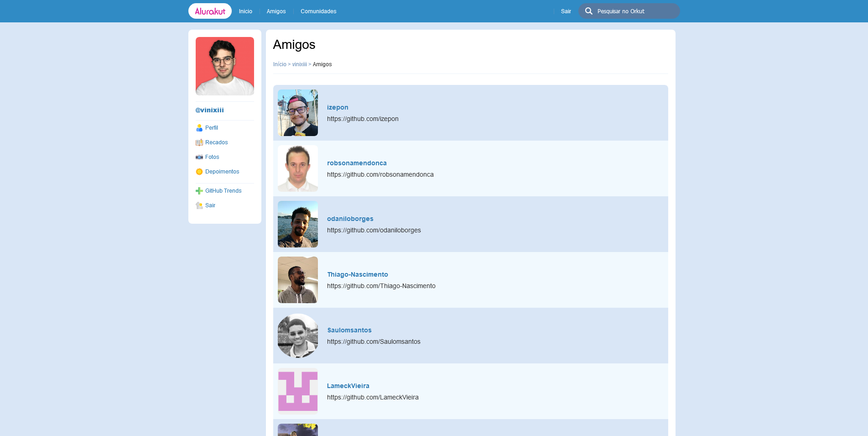
Task: Click the https://github.com/Saulomsantos text
Action: pyautogui.click(x=374, y=341)
